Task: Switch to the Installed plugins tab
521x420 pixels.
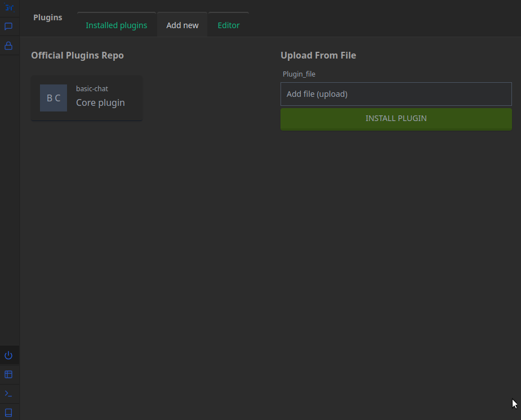Action: (x=116, y=25)
